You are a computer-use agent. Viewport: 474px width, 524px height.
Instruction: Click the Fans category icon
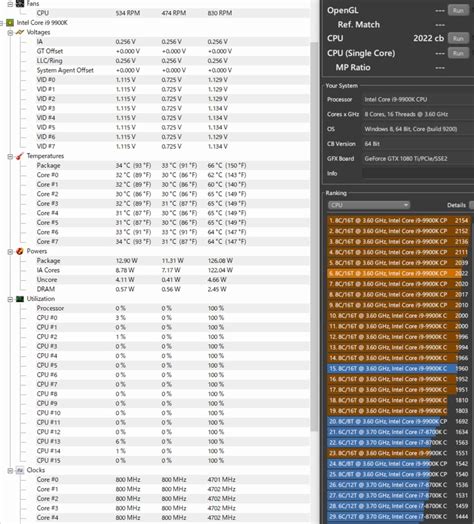(x=20, y=4)
